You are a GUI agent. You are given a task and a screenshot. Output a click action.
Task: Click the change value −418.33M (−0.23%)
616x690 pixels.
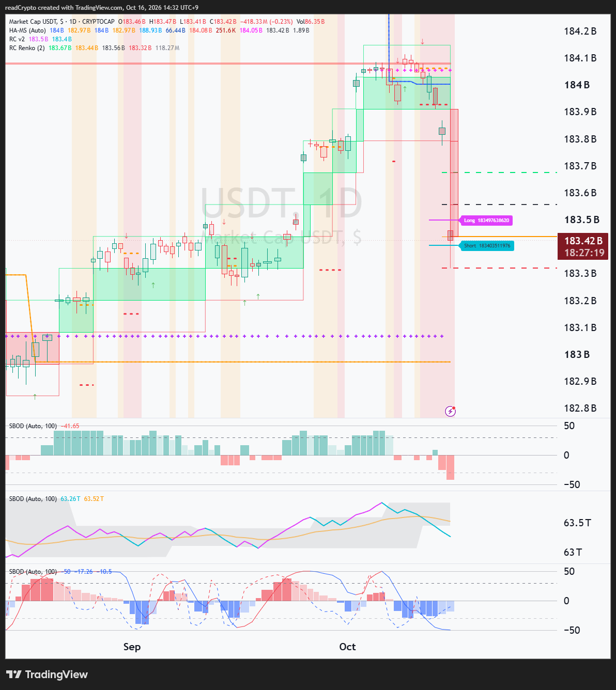(x=267, y=22)
